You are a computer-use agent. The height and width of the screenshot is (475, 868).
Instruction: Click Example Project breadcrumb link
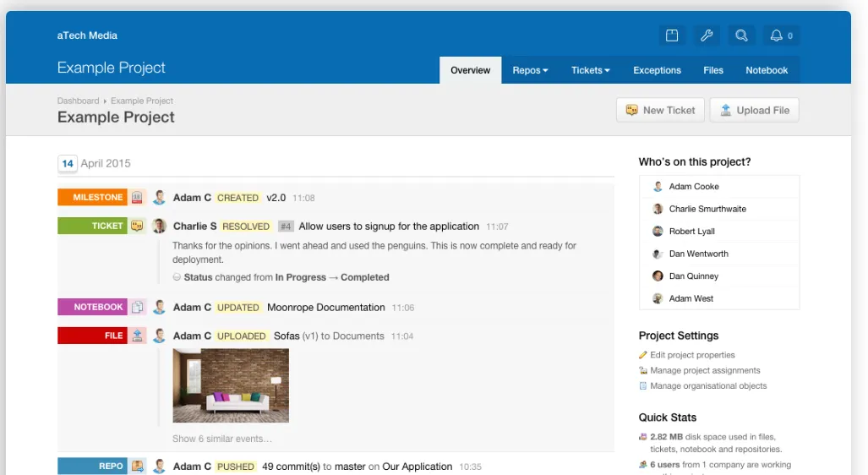click(x=142, y=101)
